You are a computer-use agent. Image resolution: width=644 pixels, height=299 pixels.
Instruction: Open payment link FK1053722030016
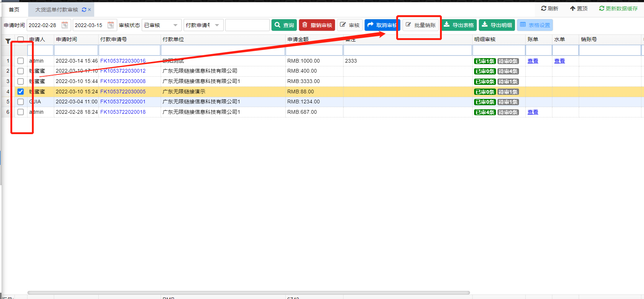pyautogui.click(x=123, y=61)
